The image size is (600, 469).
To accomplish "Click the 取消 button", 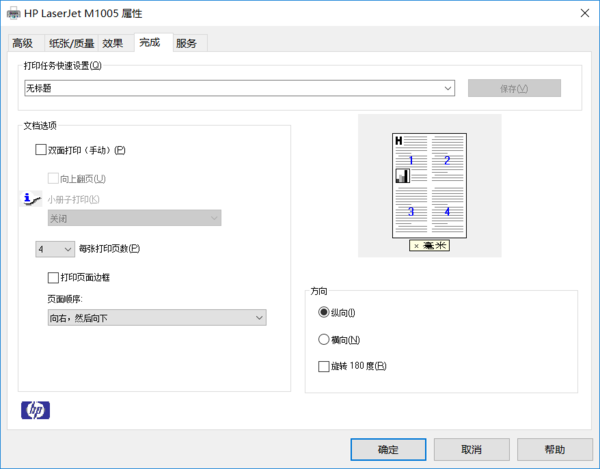I will (471, 449).
